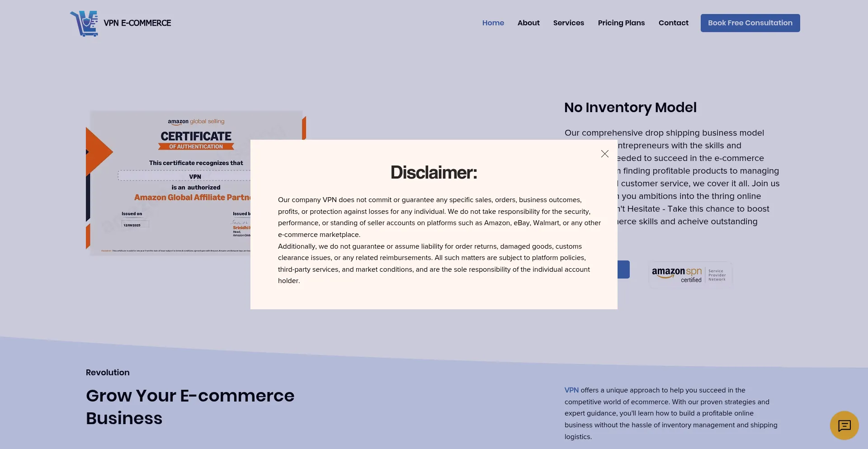Open the chat widget icon
The image size is (868, 449).
(x=844, y=425)
